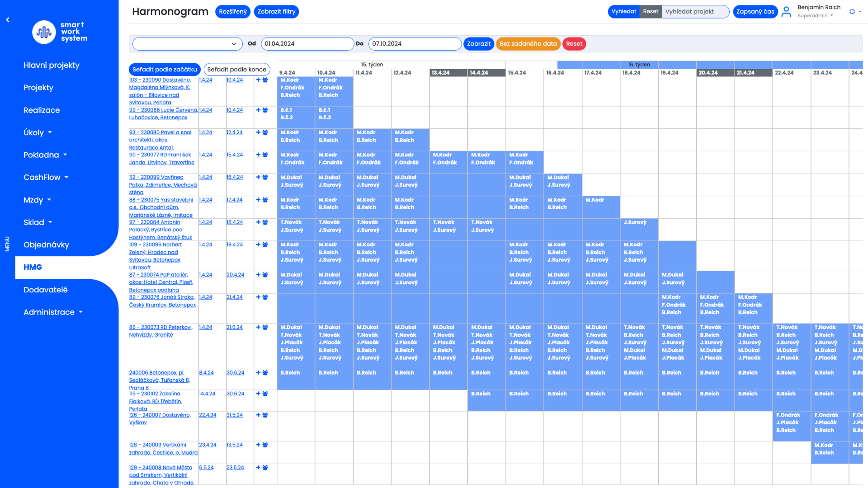Open Hlavní projekty in the sidebar
Image resolution: width=868 pixels, height=488 pixels.
52,65
